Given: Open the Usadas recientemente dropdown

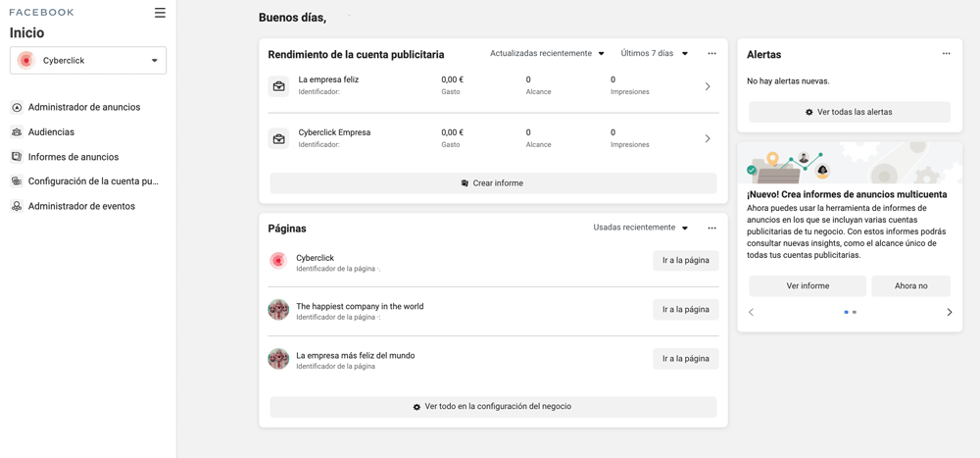Looking at the screenshot, I should tap(641, 228).
